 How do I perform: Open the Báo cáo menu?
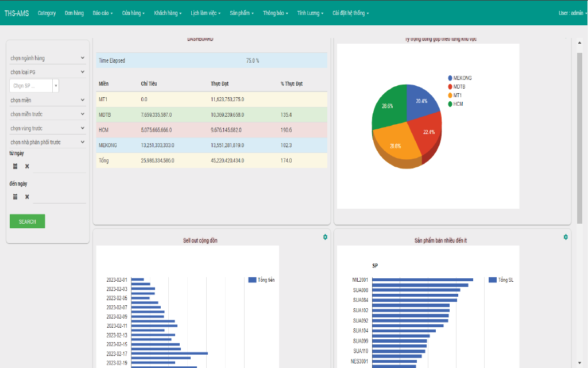(x=102, y=13)
